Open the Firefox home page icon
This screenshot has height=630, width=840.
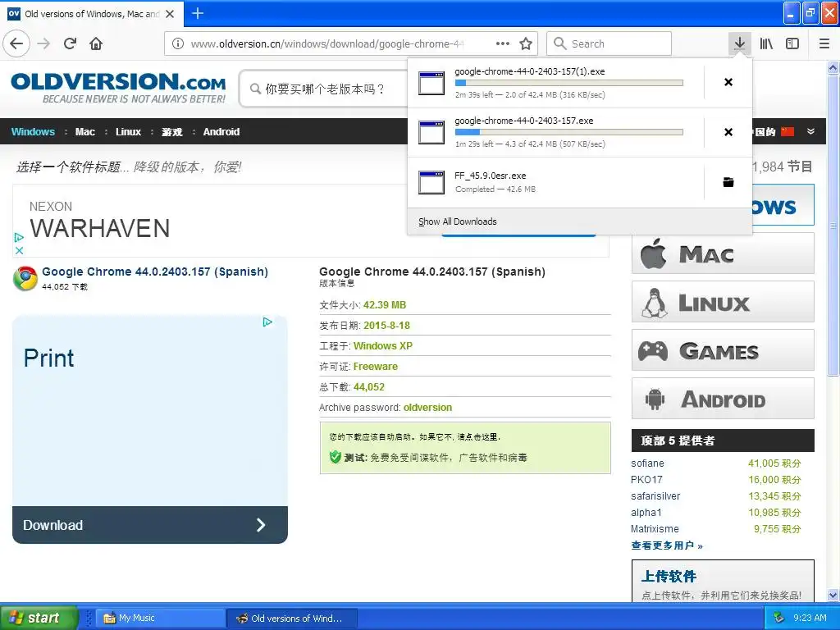(x=96, y=43)
